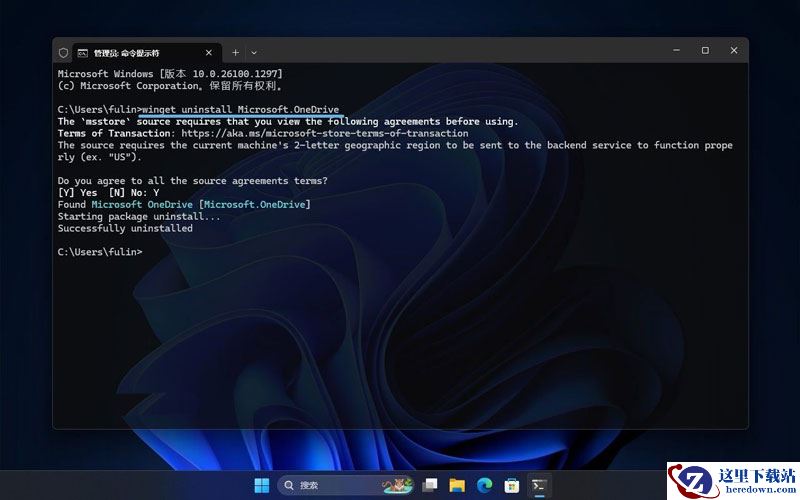The image size is (800, 500).
Task: Open the Windows Start menu
Action: [262, 485]
